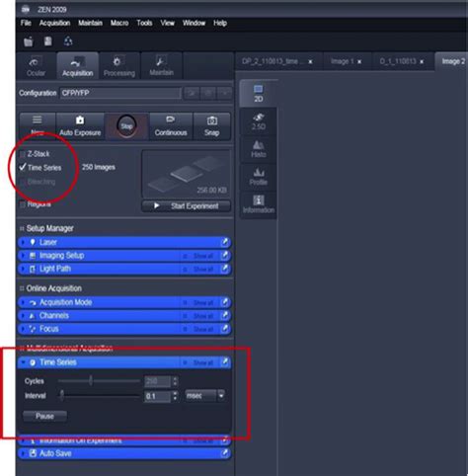This screenshot has height=476, width=468.
Task: Detach the Focus panel pop-out icon
Action: click(x=225, y=329)
